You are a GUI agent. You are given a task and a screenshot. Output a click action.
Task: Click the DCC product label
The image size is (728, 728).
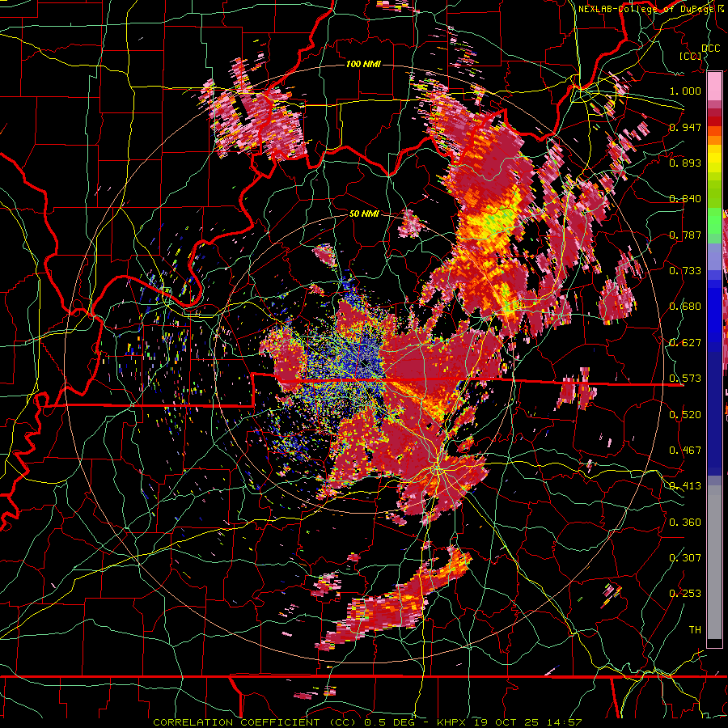pos(711,49)
